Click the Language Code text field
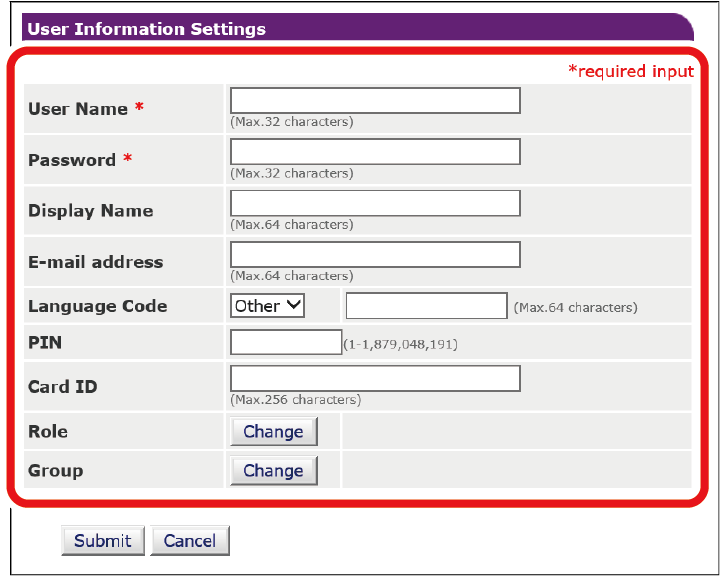The image size is (720, 576). tap(426, 306)
